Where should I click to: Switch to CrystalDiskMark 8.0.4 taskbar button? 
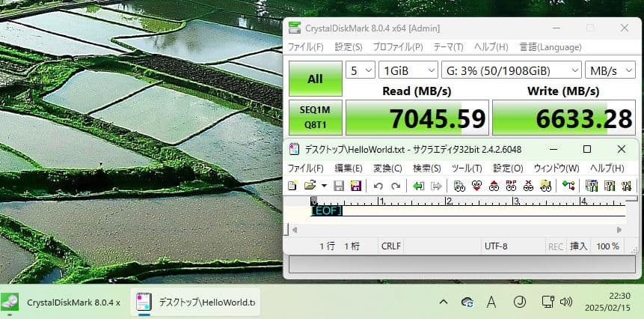coord(62,303)
